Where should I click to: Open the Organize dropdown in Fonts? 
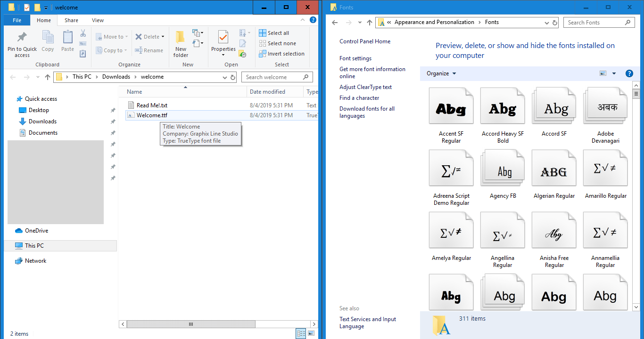click(x=441, y=73)
